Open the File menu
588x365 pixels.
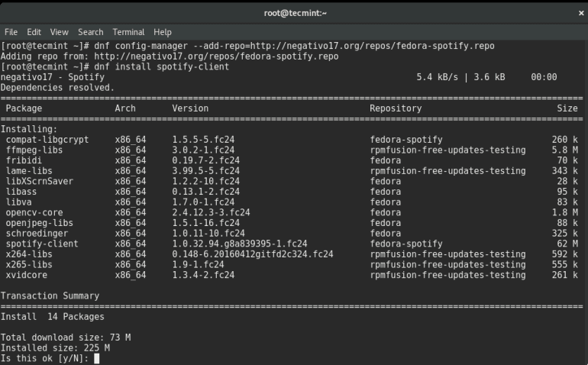click(x=11, y=32)
